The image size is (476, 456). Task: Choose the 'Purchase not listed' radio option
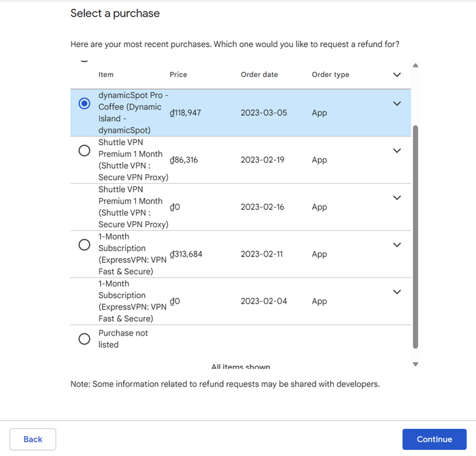pyautogui.click(x=84, y=339)
